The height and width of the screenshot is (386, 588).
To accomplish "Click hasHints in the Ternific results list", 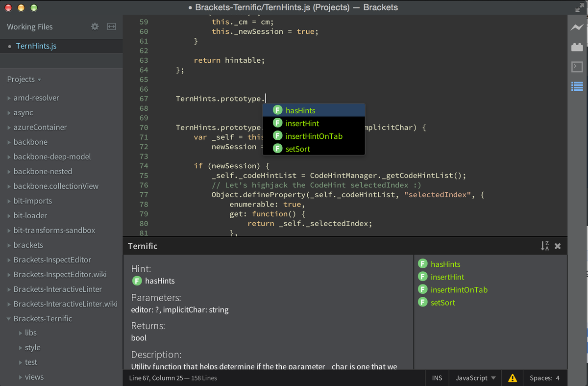I will [445, 264].
